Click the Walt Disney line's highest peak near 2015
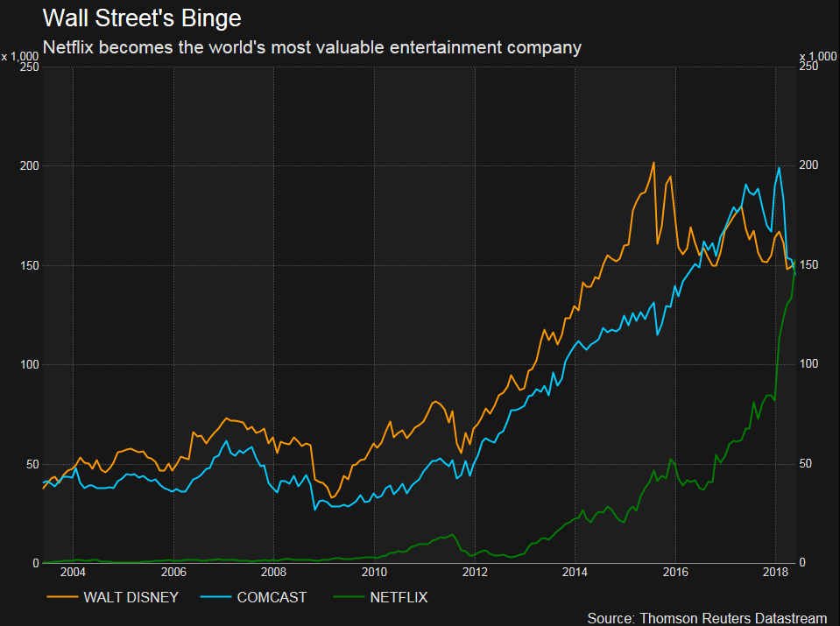Screen dimensions: 840x626 (x=653, y=163)
